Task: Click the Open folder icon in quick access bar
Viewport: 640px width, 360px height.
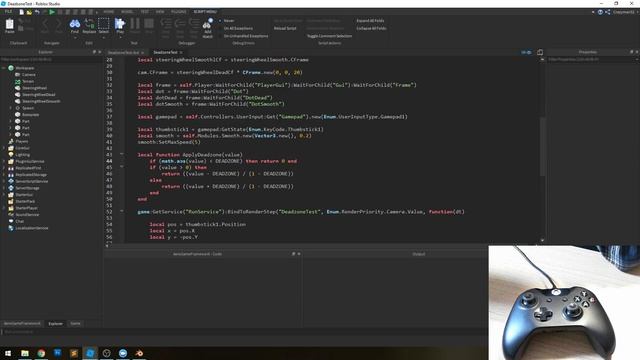Action: [29, 12]
